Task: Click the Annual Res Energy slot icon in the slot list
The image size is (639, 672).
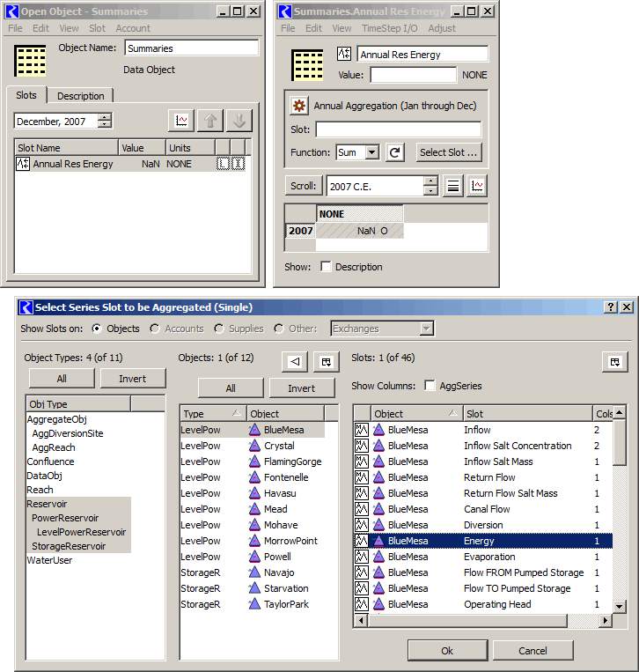Action: click(x=23, y=164)
